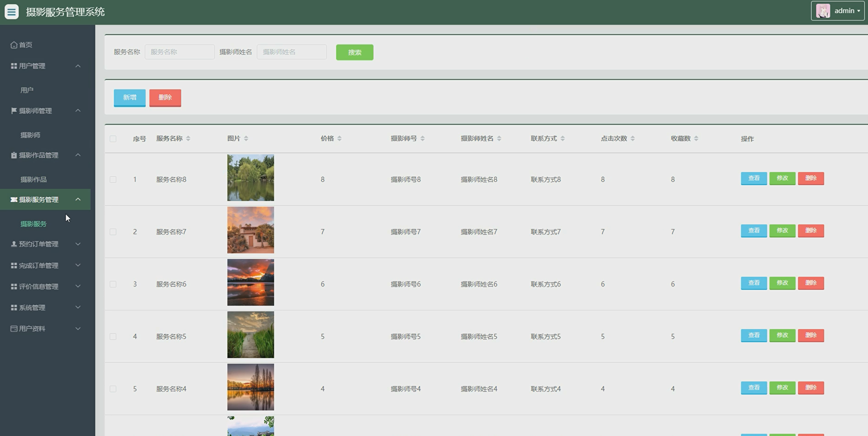The height and width of the screenshot is (436, 868).
Task: Click the flag icon beside 摄影师管理
Action: (14, 110)
